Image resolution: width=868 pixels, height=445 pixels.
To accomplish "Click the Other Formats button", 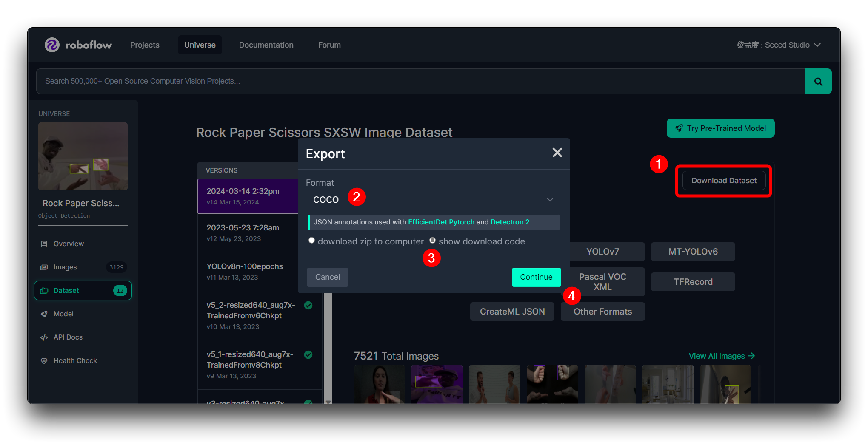I will pos(602,312).
